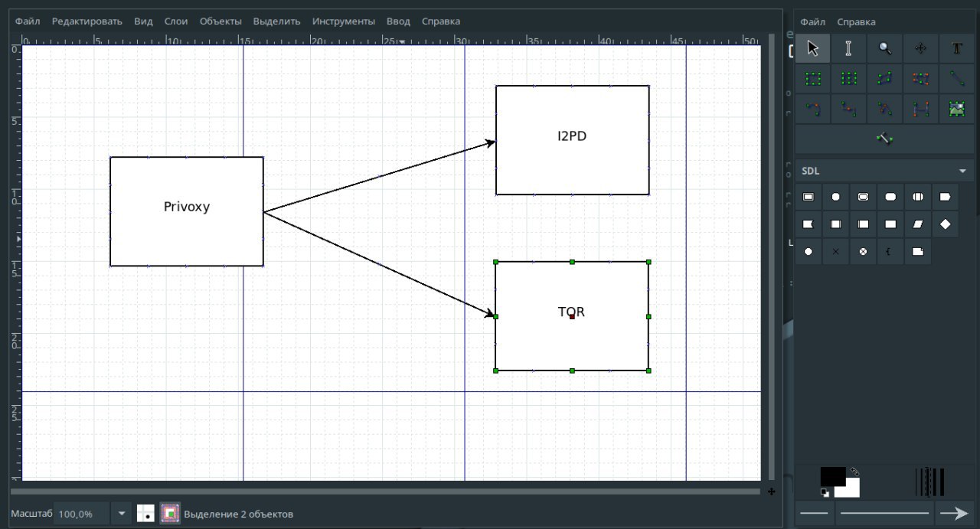The width and height of the screenshot is (980, 529).
Task: Pick the SDL parallelogram in/out shape
Action: (x=918, y=224)
